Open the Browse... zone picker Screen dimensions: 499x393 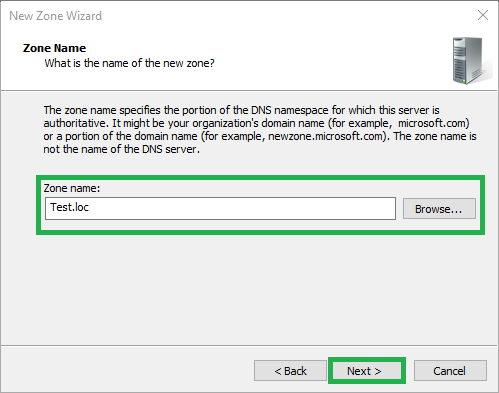(x=439, y=209)
